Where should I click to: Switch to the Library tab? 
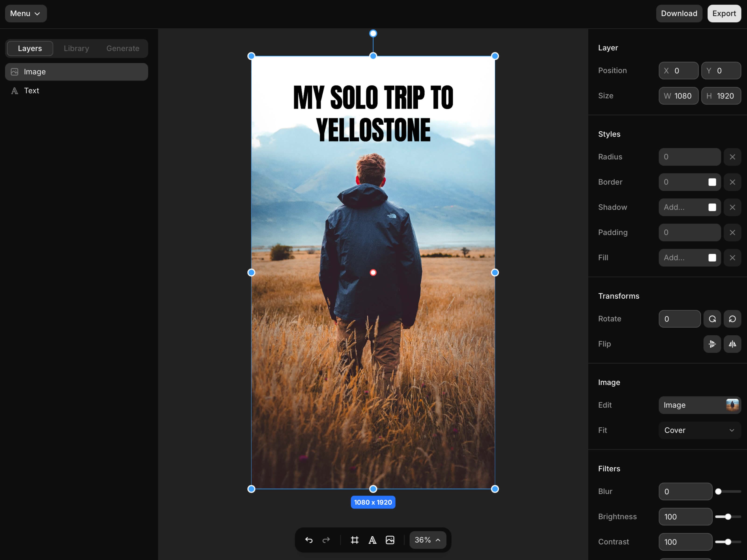point(76,48)
